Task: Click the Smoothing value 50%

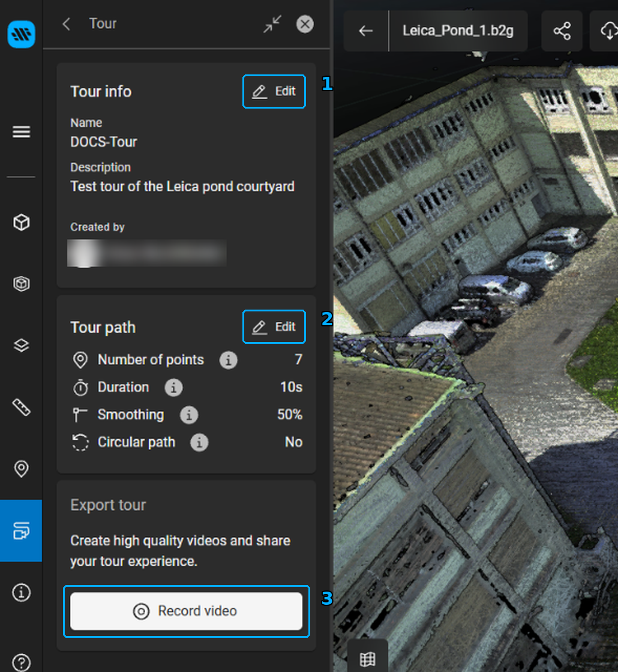Action: [290, 415]
